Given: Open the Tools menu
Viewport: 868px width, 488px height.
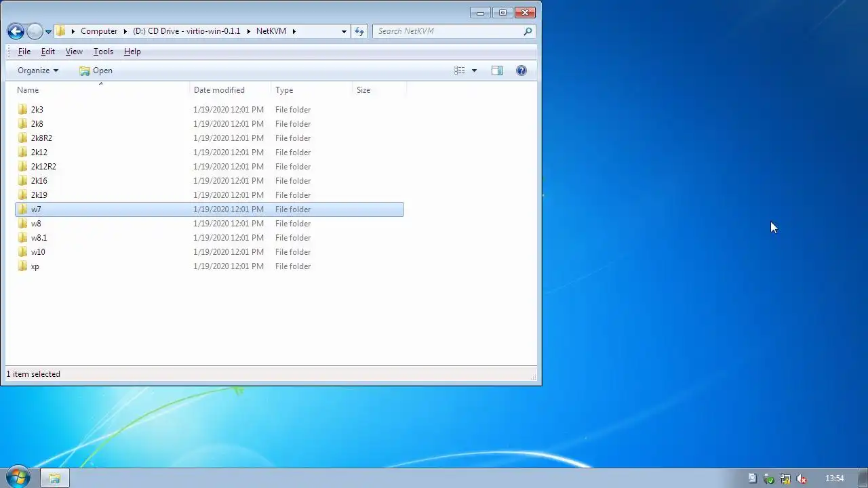Looking at the screenshot, I should point(103,52).
